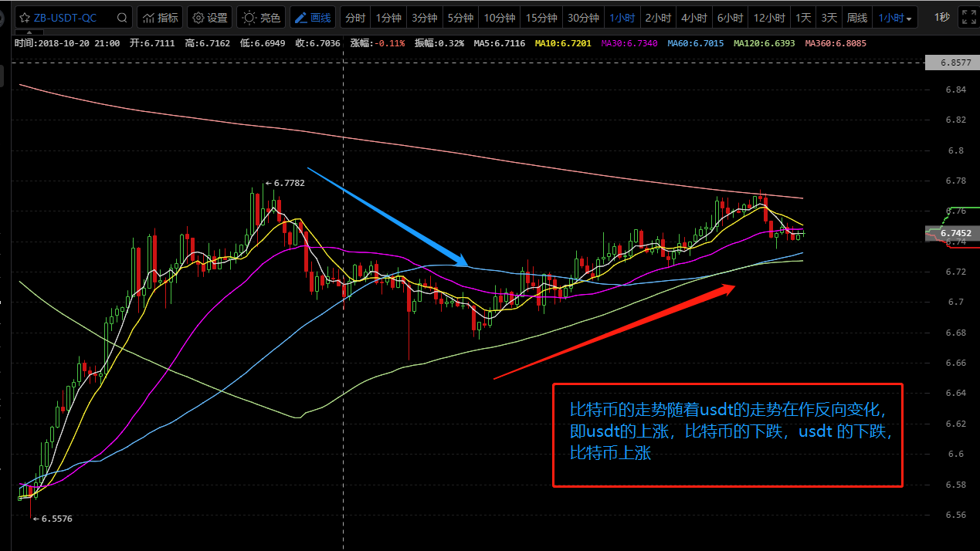Toggle the 亮色 light theme

pyautogui.click(x=261, y=18)
